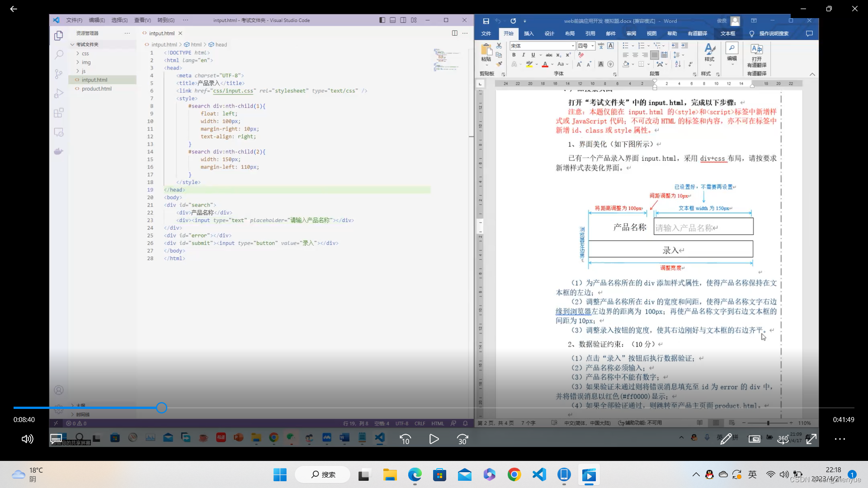Viewport: 868px width, 488px height.
Task: Click the Format Painter brush icon
Action: (499, 64)
